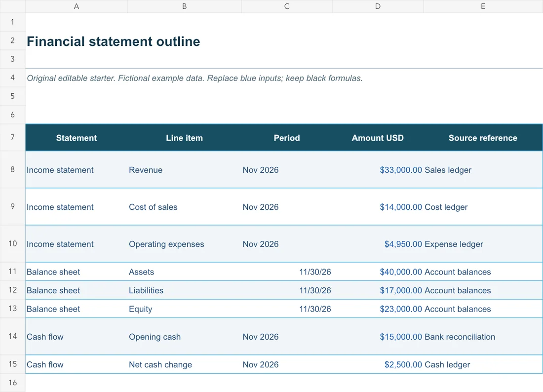Select the "Net cash change" cell
The height and width of the screenshot is (392, 543).
pyautogui.click(x=184, y=364)
